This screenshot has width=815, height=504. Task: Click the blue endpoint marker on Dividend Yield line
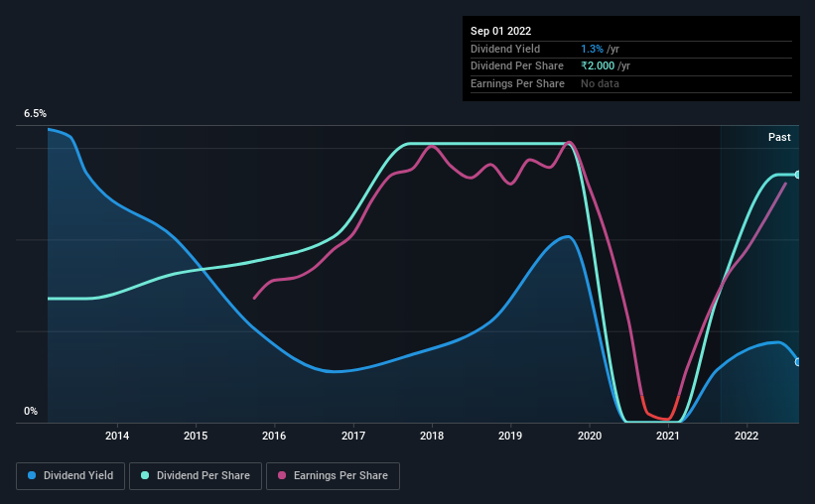(x=798, y=362)
